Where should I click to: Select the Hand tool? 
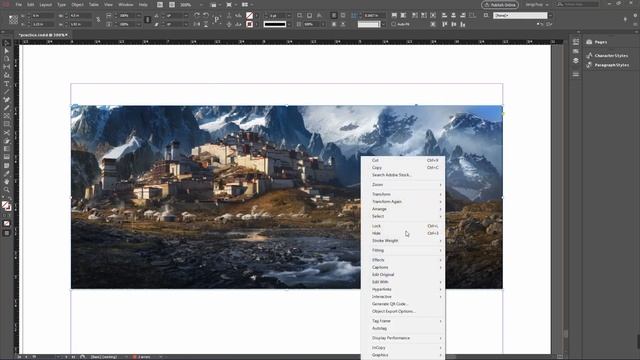click(7, 182)
